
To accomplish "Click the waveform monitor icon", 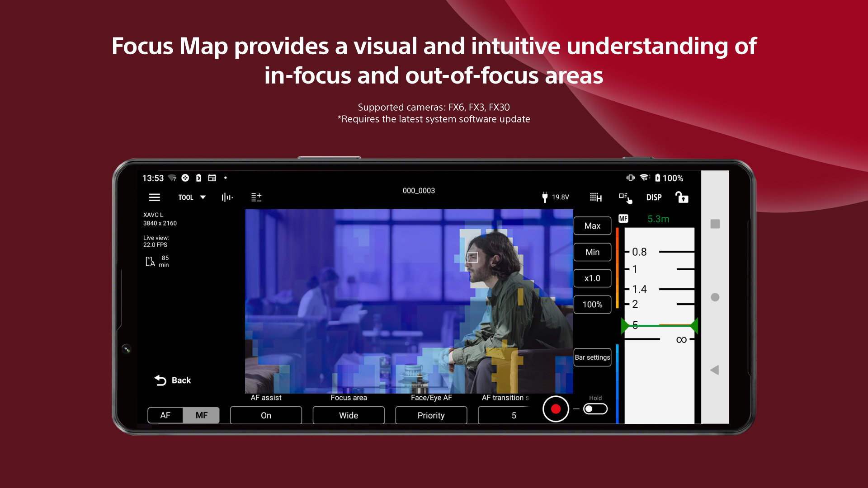I will (x=227, y=197).
